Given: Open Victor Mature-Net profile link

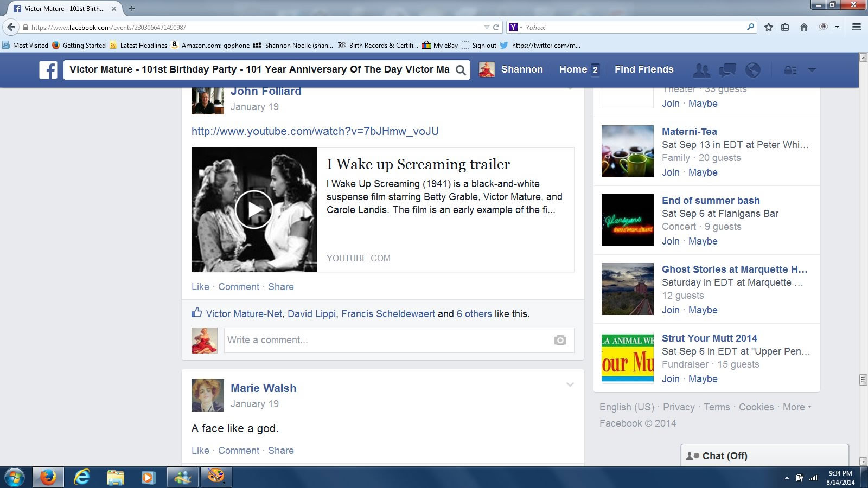Looking at the screenshot, I should (244, 314).
